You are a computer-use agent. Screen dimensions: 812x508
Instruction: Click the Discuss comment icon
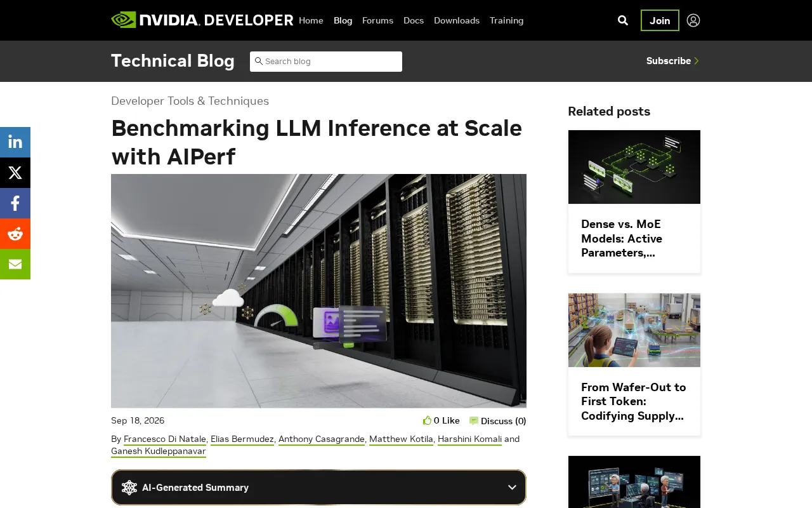pos(474,420)
